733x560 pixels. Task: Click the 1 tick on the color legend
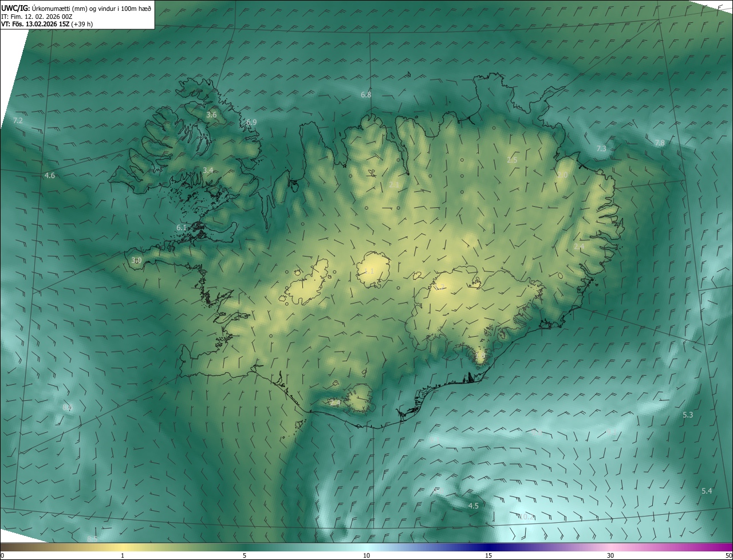(x=123, y=555)
